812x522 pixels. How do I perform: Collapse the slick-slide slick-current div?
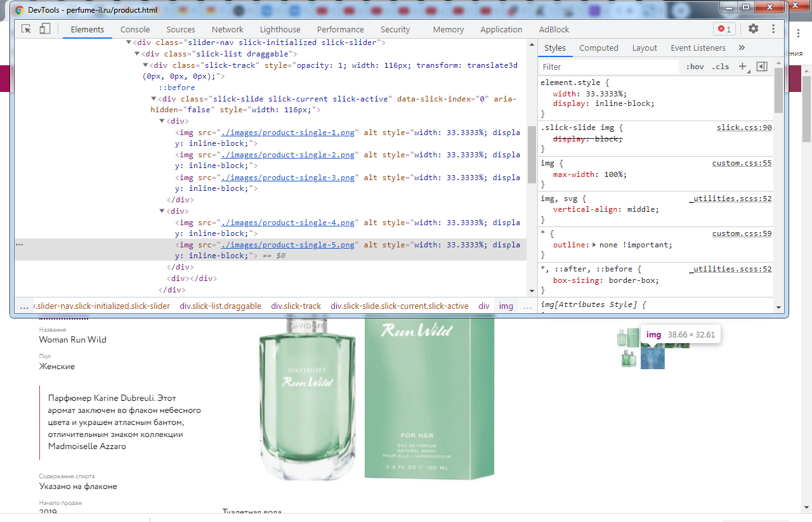(x=154, y=99)
